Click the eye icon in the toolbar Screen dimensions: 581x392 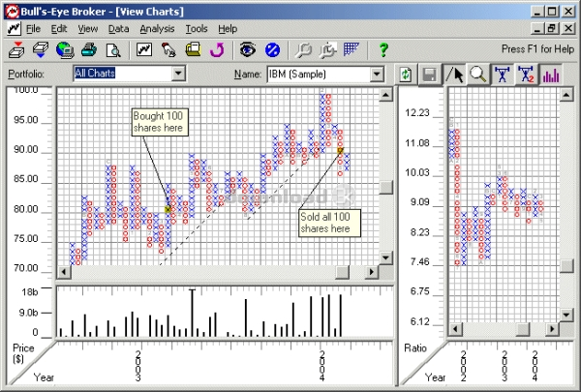coord(248,49)
